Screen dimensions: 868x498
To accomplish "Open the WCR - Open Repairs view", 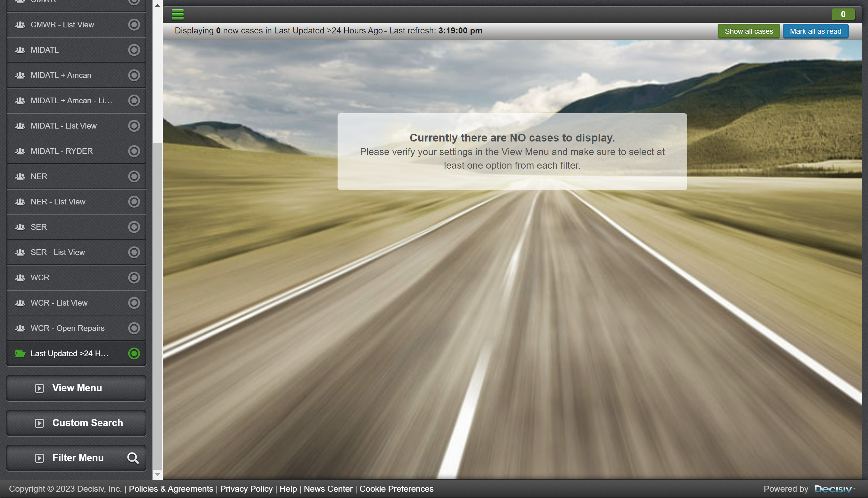I will (76, 328).
